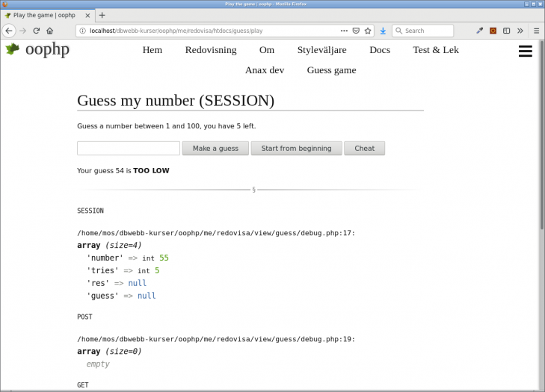Viewport: 545px width, 392px height.
Task: Click Start from beginning button
Action: tap(297, 149)
